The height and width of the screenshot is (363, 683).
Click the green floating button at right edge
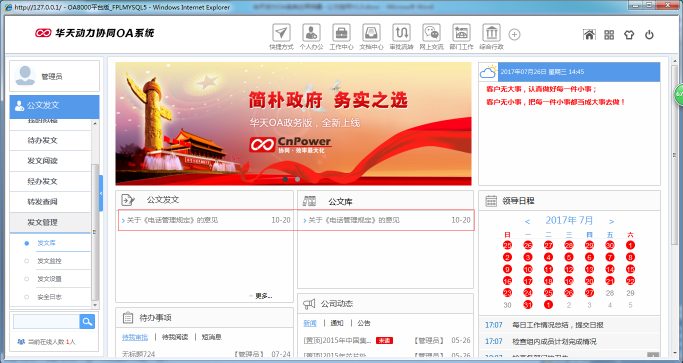[679, 94]
